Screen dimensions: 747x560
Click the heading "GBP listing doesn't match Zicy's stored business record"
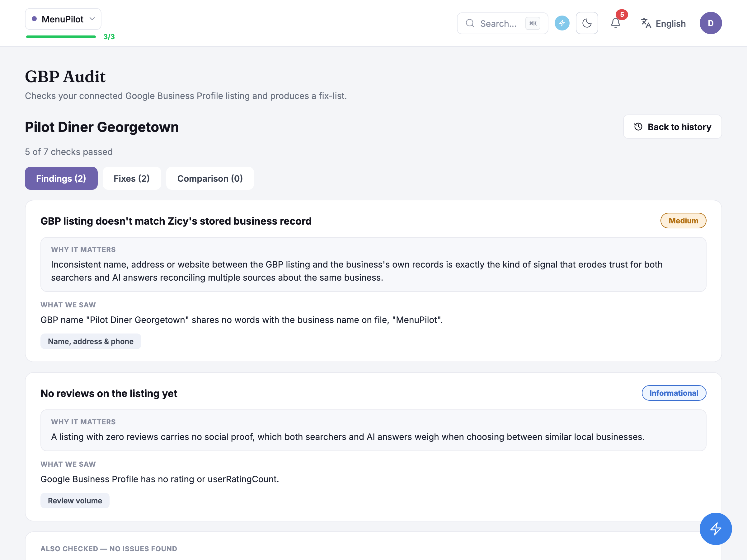point(176,221)
